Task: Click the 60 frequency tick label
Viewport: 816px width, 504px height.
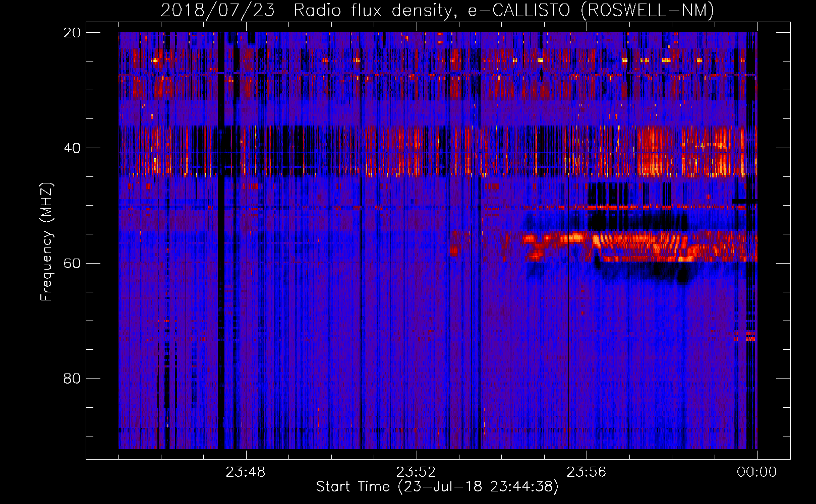Action: coord(72,263)
